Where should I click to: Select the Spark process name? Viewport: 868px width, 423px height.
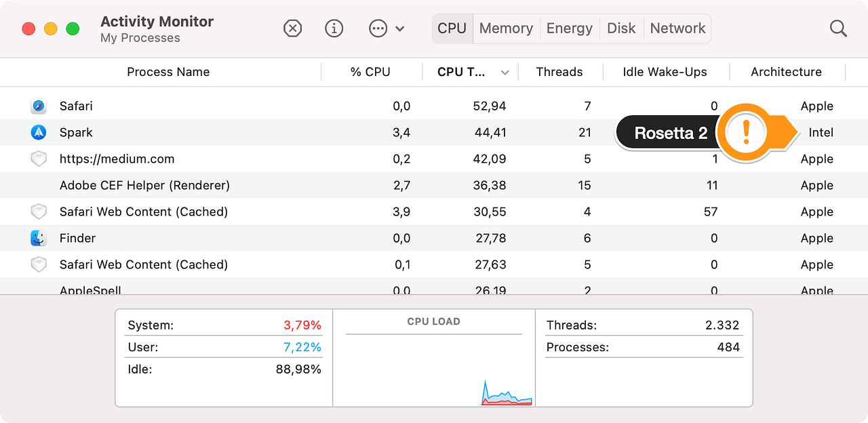(x=76, y=133)
